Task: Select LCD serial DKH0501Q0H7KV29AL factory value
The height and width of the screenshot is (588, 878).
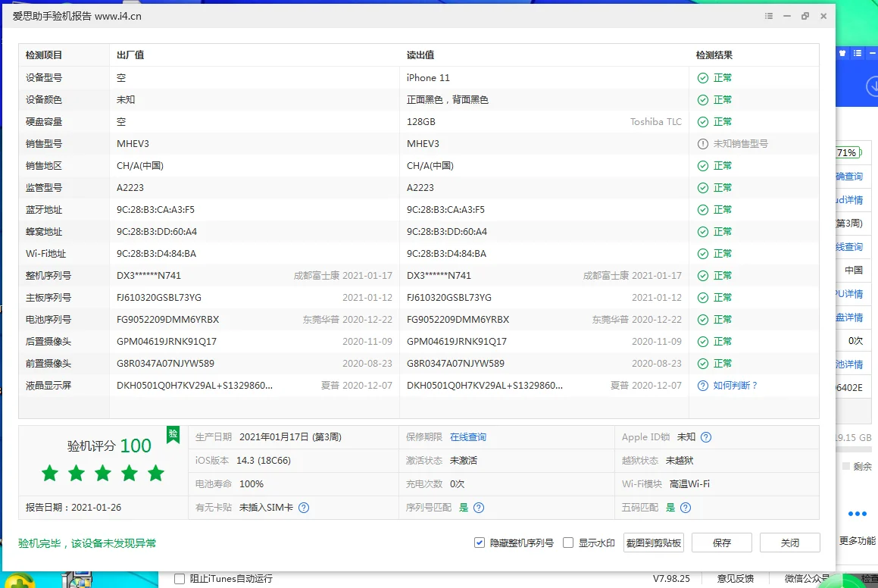Action: tap(195, 386)
